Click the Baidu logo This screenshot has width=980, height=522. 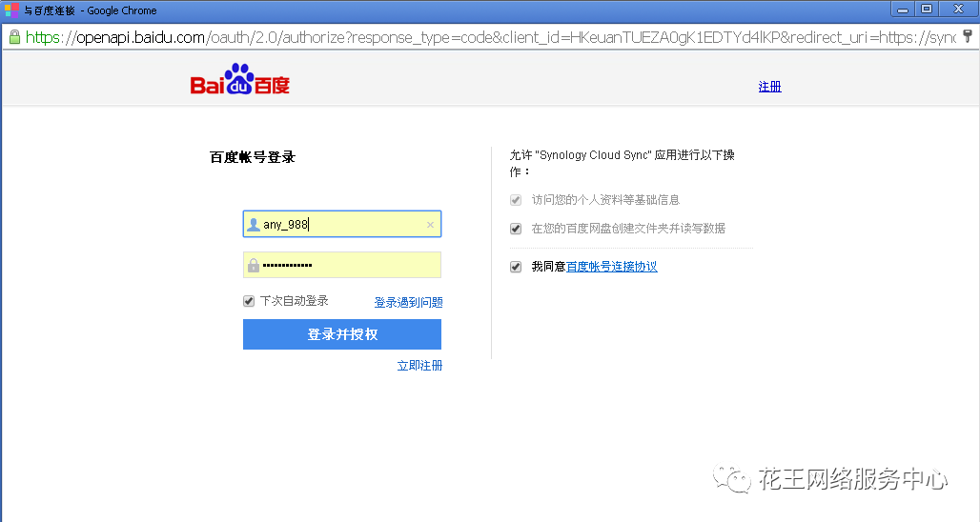(x=240, y=79)
